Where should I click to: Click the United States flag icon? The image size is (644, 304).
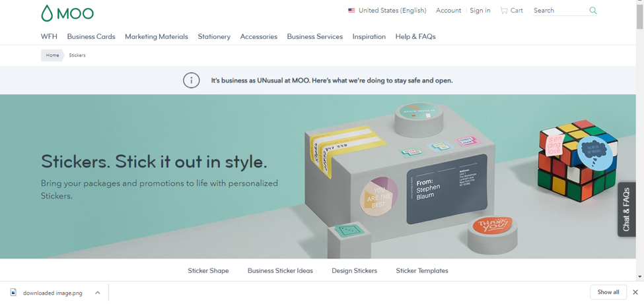pyautogui.click(x=351, y=11)
